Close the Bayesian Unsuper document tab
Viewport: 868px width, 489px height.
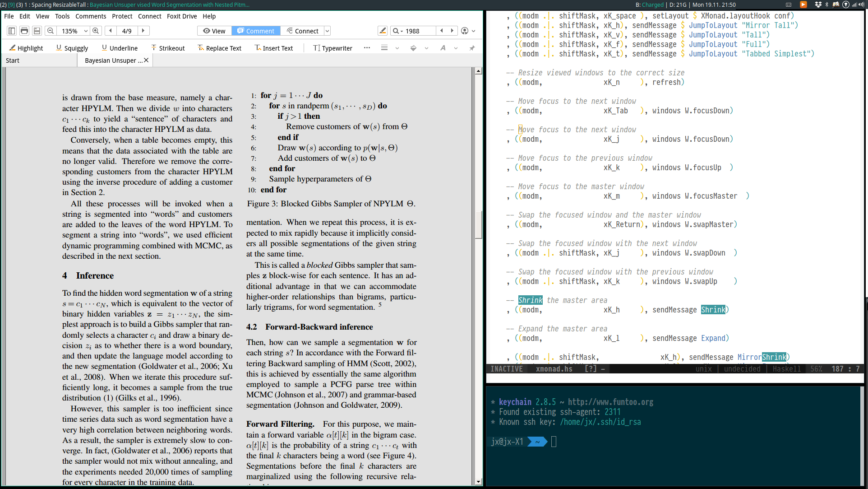pos(146,60)
